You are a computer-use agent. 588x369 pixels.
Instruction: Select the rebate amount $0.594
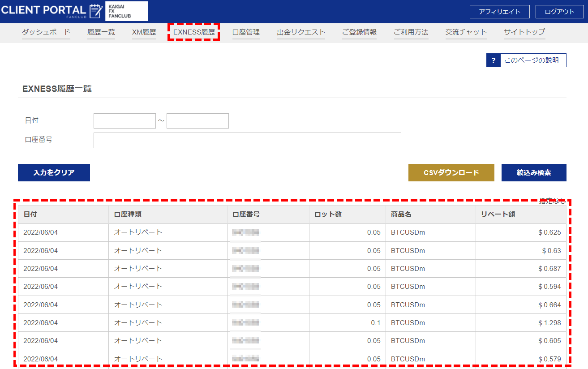pos(549,287)
